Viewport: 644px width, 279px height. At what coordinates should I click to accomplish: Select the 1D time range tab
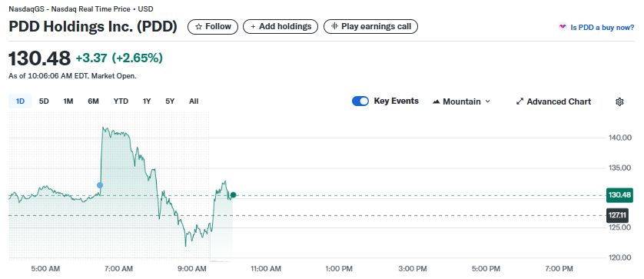(x=20, y=101)
